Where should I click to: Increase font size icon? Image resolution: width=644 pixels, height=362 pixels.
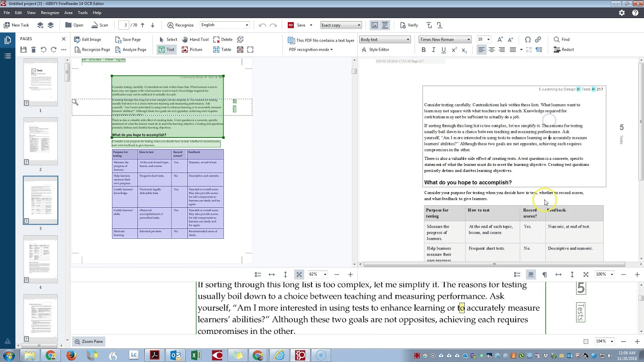(500, 40)
